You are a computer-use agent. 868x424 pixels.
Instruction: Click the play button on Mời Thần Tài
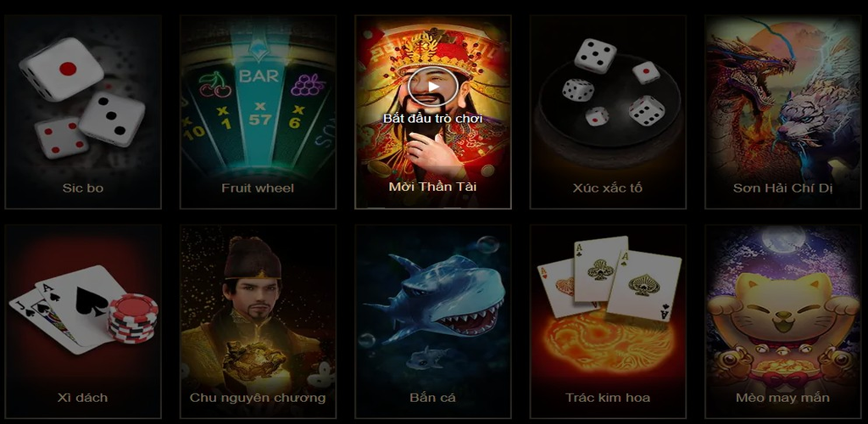[433, 86]
